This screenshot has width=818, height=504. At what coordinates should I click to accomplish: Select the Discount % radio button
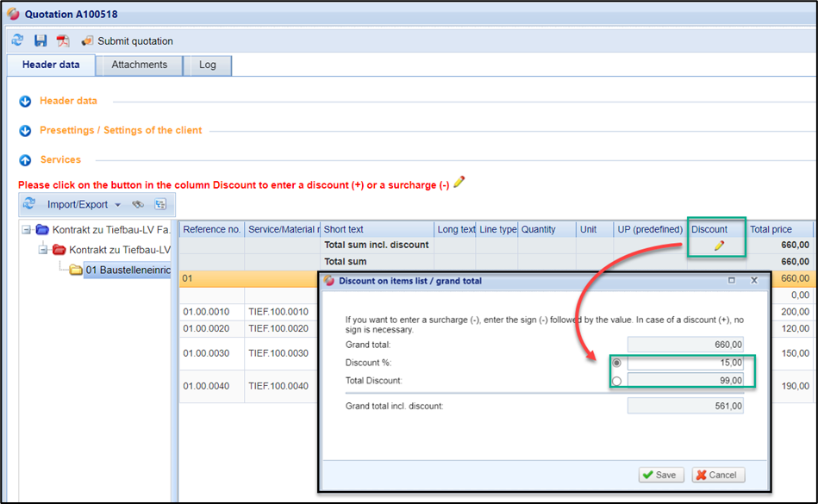615,363
